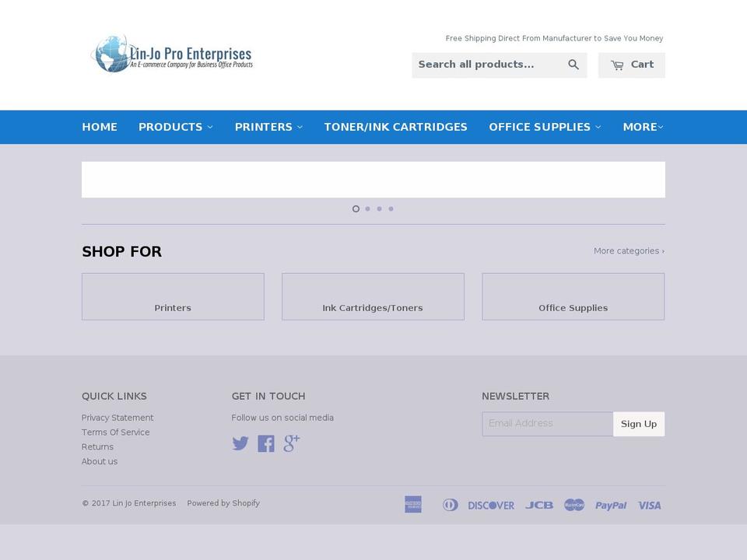Open the shopping Cart
Screen dimensions: 747x560
[x=632, y=65]
